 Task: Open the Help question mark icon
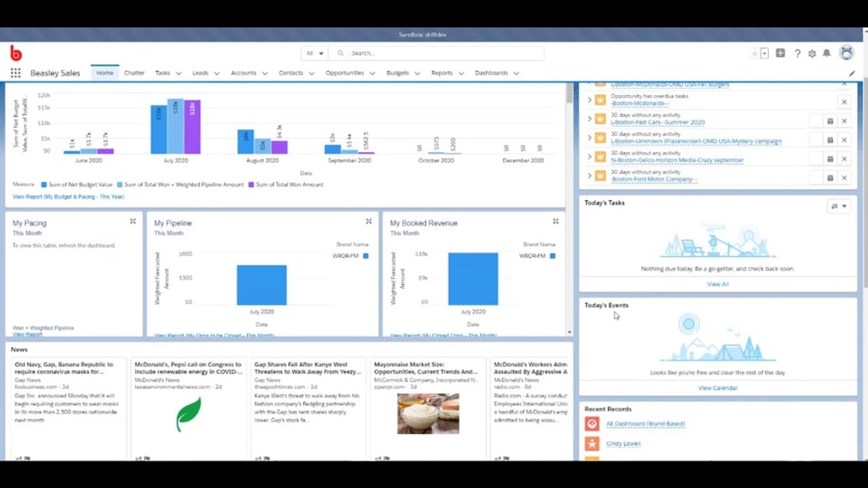(x=797, y=53)
